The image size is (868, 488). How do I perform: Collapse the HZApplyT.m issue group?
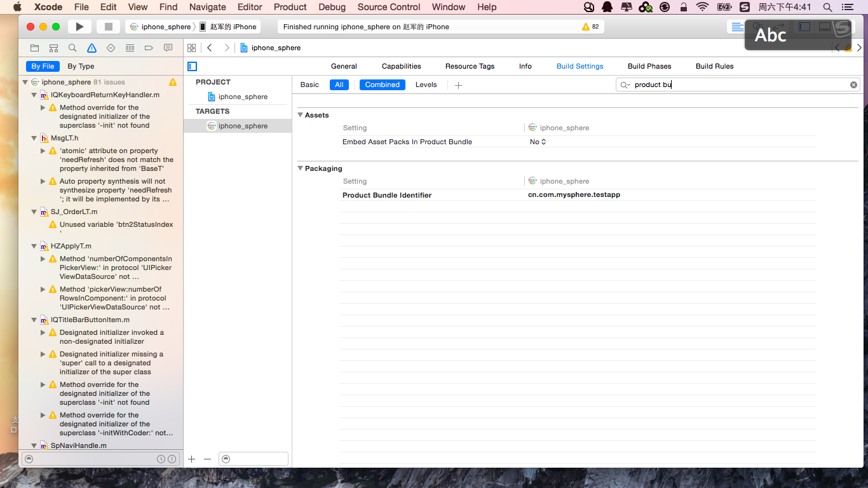34,246
